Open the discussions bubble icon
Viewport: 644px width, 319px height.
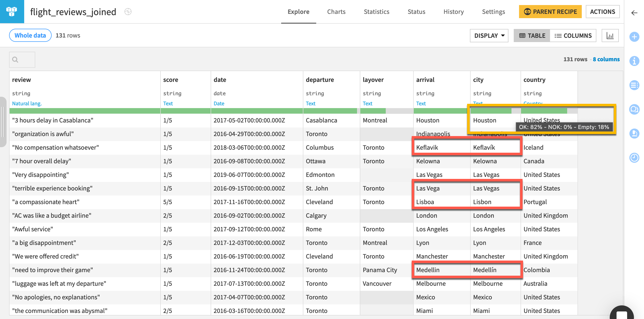click(635, 109)
